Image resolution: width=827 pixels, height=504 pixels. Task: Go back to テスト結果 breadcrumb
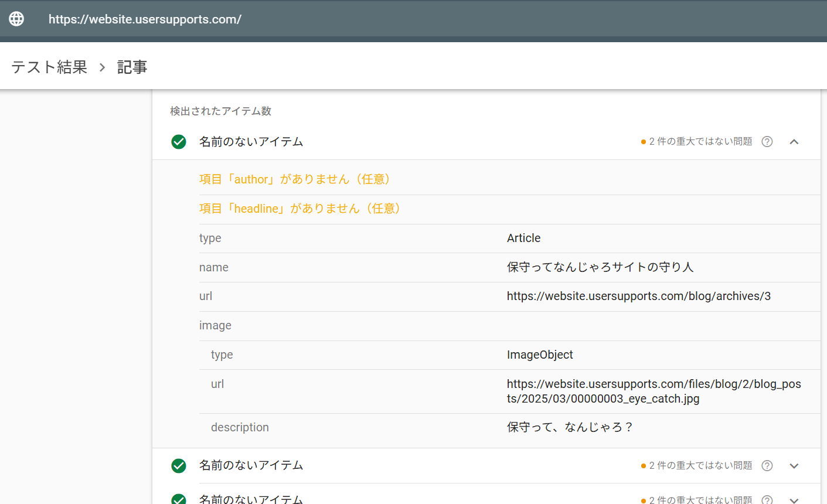point(49,67)
